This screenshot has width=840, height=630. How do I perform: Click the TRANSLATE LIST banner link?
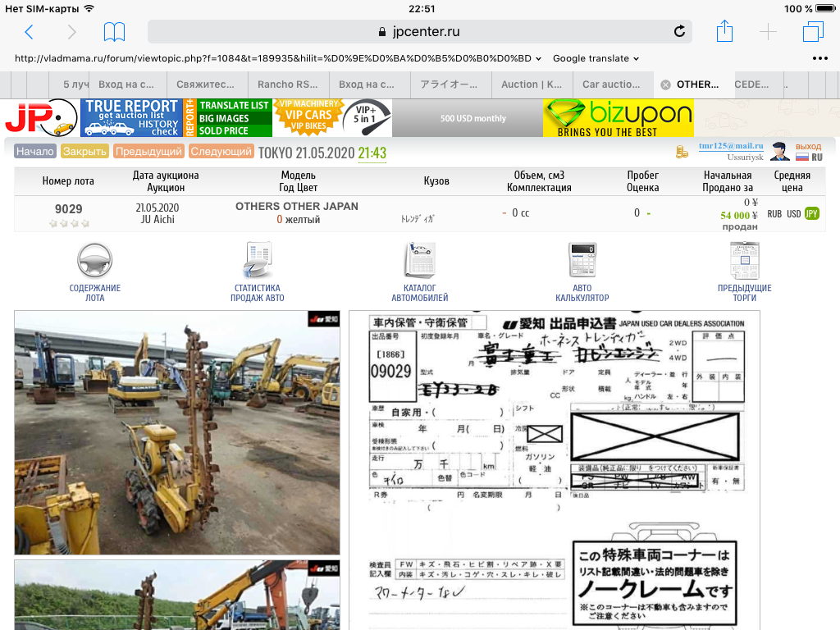234,106
